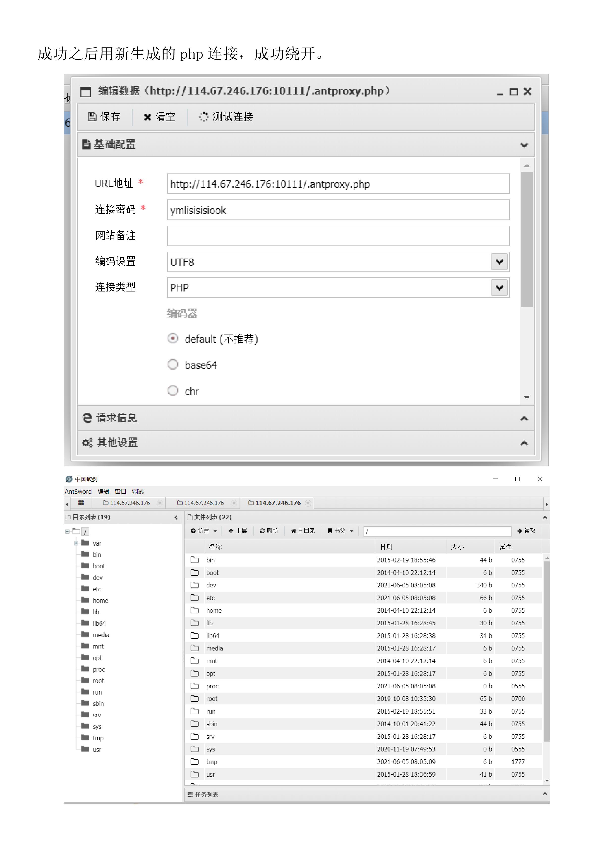
Task: Click the file list vertical scrollbar
Action: tap(547, 651)
